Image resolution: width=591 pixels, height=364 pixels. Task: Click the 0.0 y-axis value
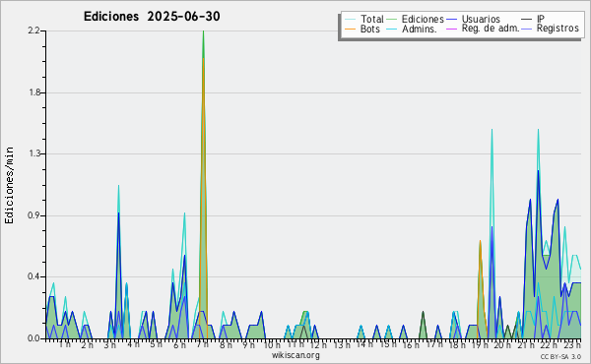pos(33,338)
